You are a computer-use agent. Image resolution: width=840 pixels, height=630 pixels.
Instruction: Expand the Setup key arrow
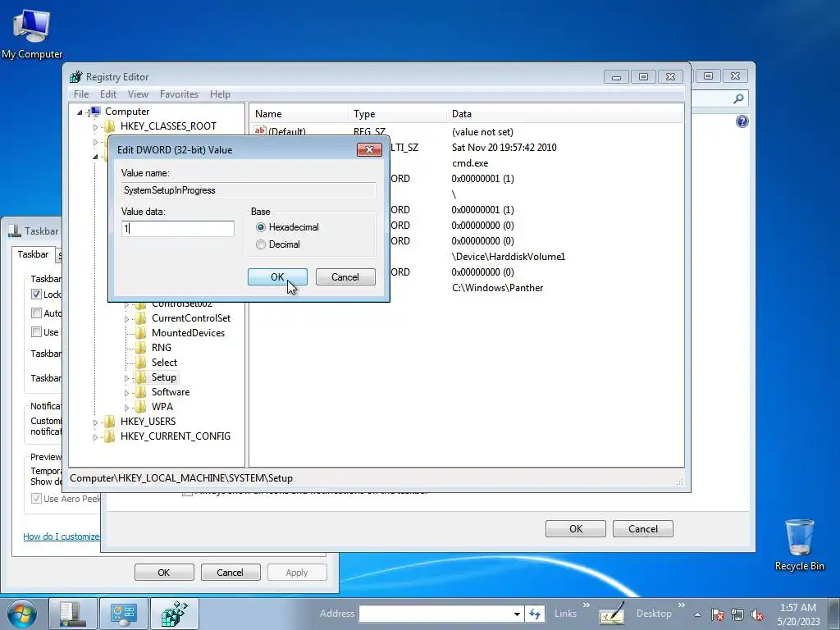pyautogui.click(x=126, y=378)
